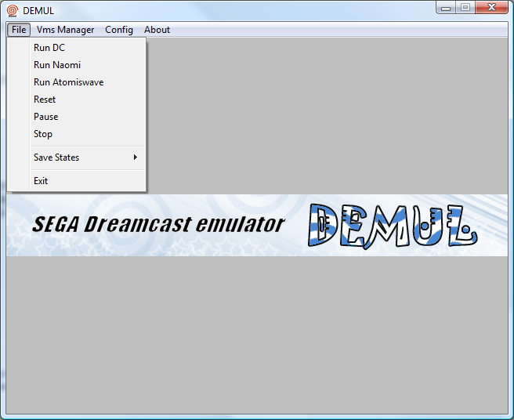Expand the Save States submenu
Image resolution: width=514 pixels, height=420 pixels.
[x=76, y=157]
